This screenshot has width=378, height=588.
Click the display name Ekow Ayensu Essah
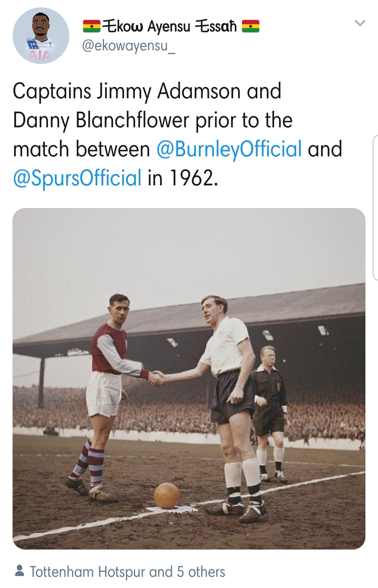tap(171, 26)
